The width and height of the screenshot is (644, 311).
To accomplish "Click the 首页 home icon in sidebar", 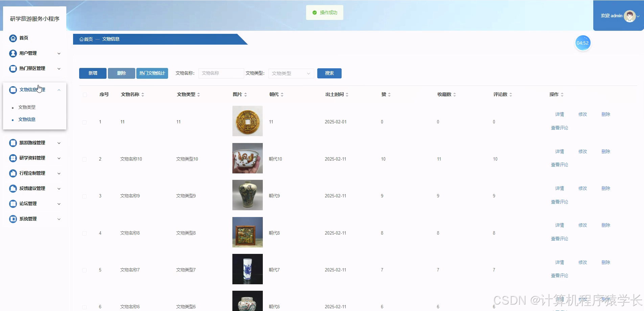I will 13,38.
